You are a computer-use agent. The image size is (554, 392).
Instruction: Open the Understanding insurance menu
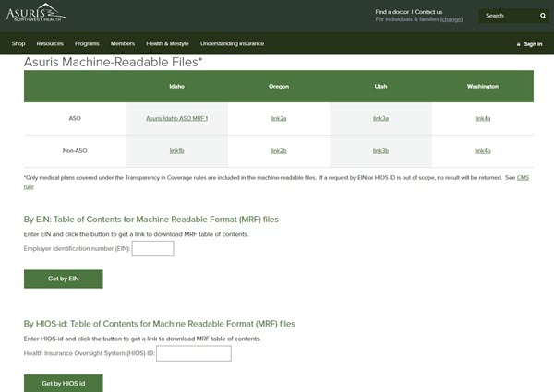click(x=232, y=43)
